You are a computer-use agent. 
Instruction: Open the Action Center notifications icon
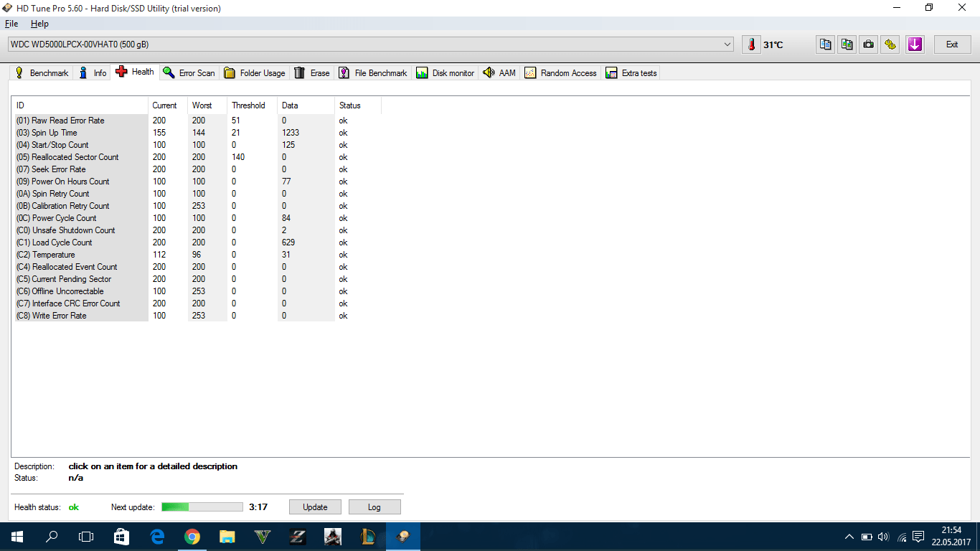pos(918,537)
